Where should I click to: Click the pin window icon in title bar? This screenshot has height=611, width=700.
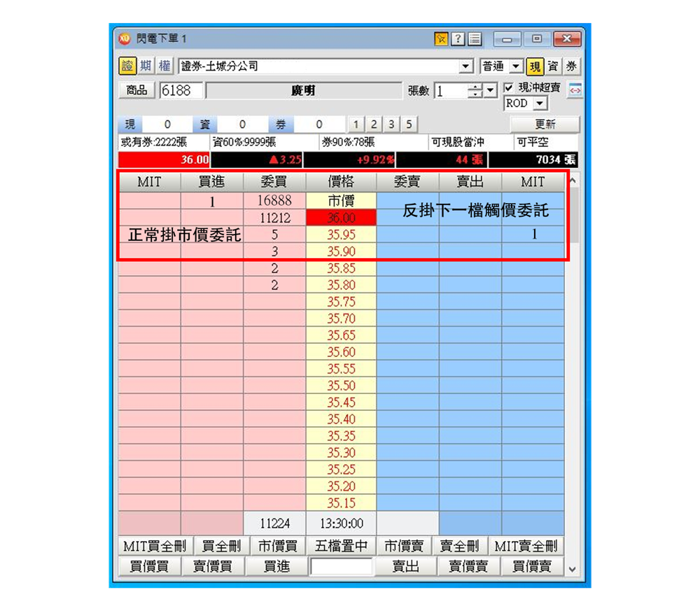tap(441, 39)
